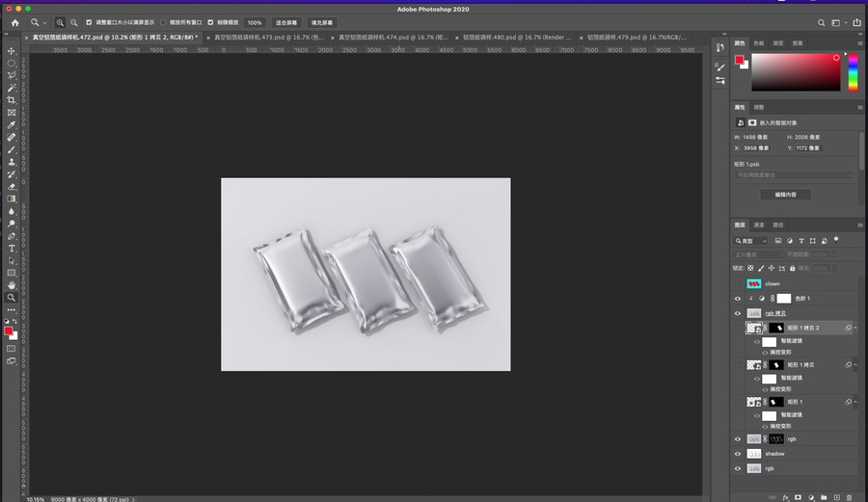The height and width of the screenshot is (502, 868).
Task: Click the rainbow hue slider strip
Action: (854, 72)
